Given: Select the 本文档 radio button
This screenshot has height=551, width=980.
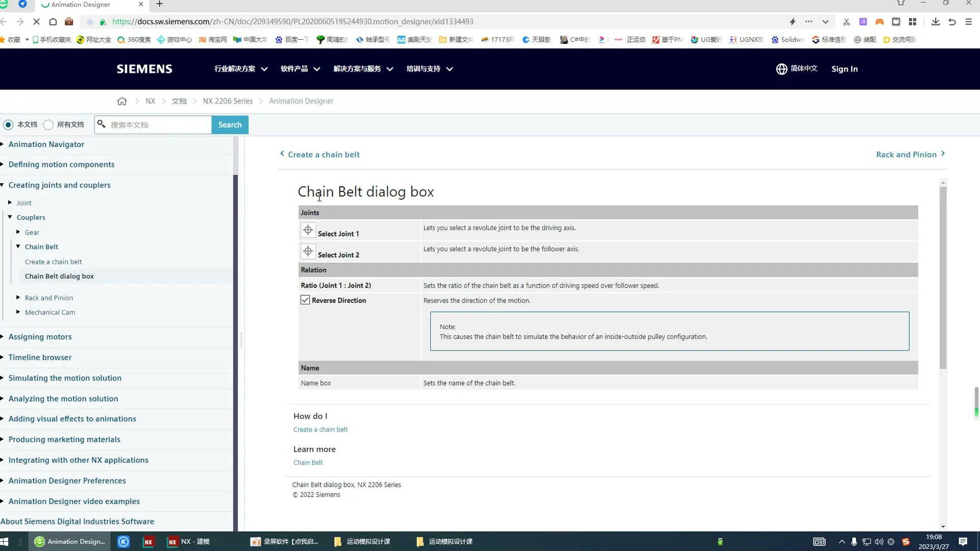Looking at the screenshot, I should pyautogui.click(x=8, y=124).
